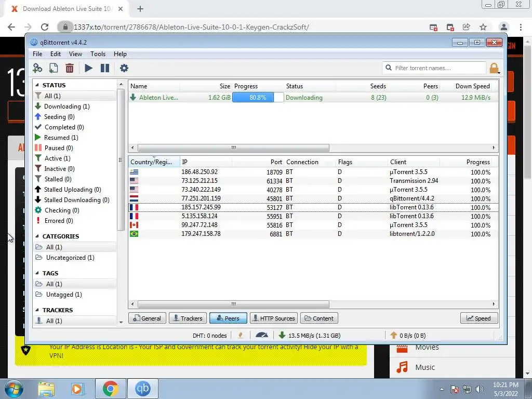532x399 pixels.
Task: Click the Pause toolbar button
Action: (x=105, y=68)
